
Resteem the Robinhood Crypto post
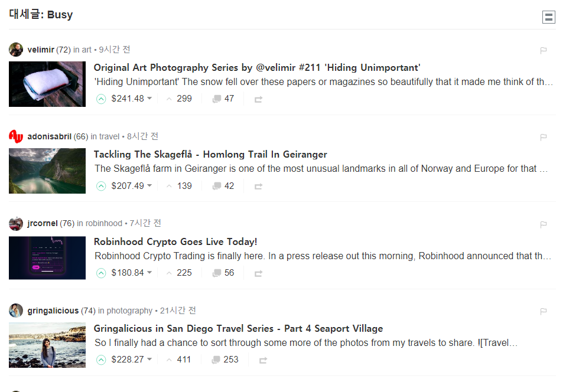point(258,273)
